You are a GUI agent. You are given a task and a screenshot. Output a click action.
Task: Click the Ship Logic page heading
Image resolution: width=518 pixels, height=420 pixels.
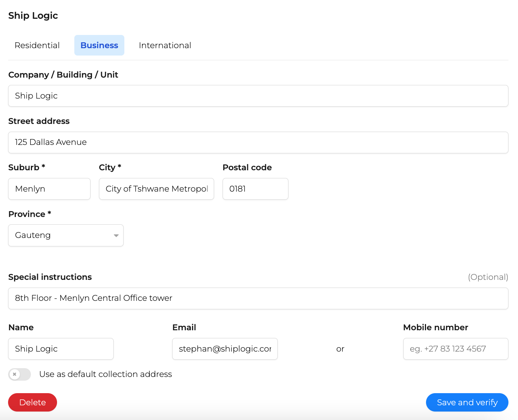click(x=33, y=15)
